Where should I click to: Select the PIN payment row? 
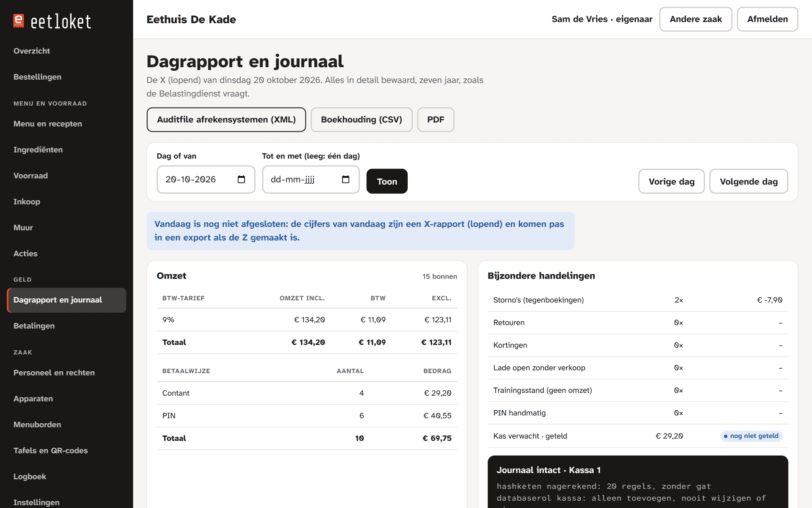(x=307, y=416)
